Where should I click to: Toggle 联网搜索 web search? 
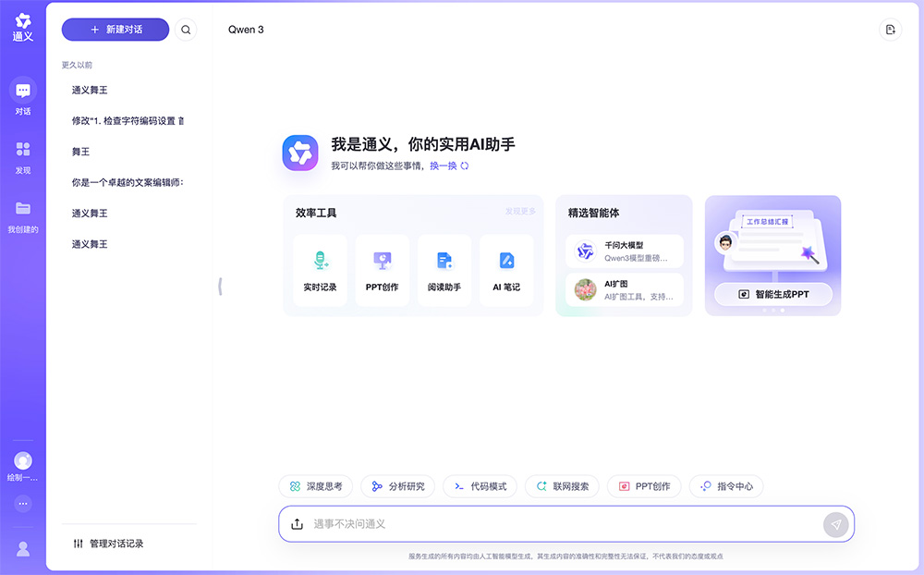coord(562,486)
